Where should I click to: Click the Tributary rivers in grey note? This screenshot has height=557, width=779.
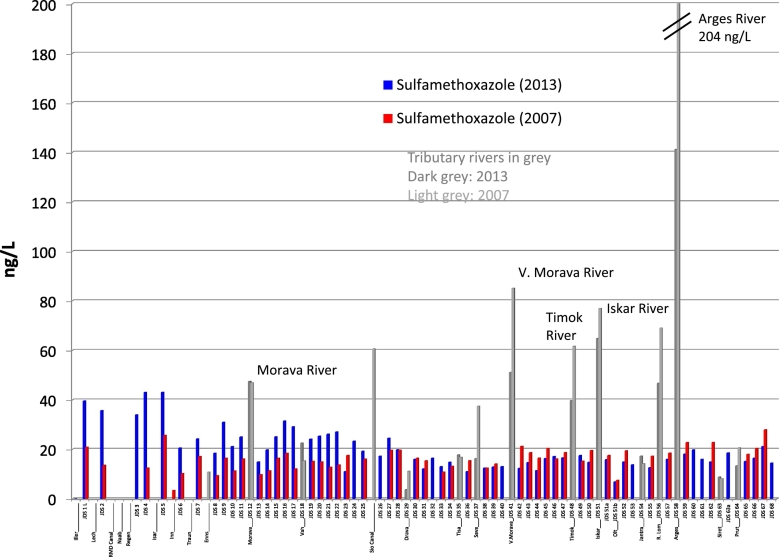(x=478, y=157)
